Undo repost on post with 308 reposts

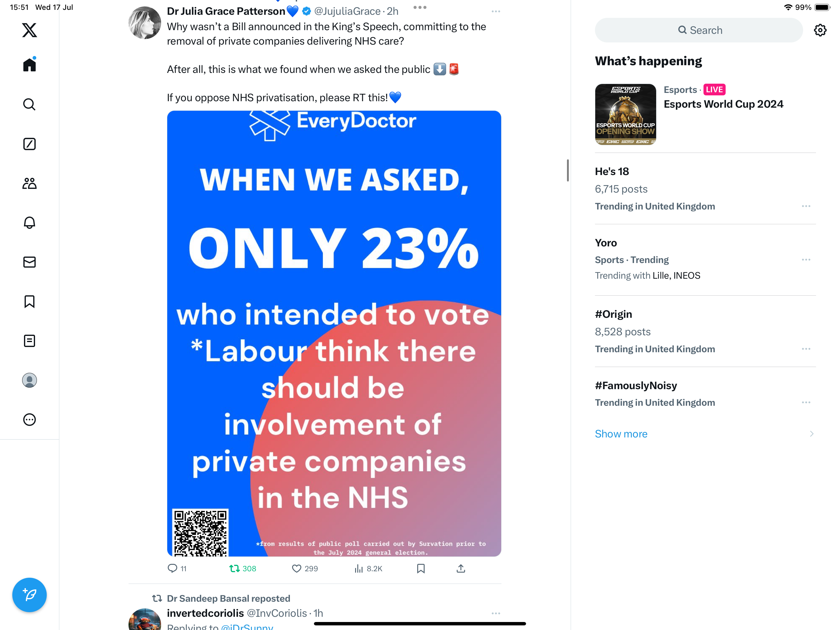[x=235, y=568]
